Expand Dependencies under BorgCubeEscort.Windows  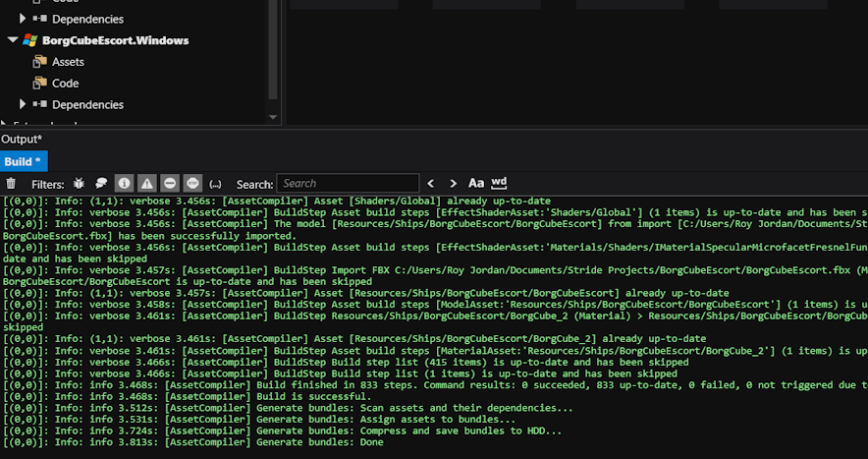coord(23,104)
